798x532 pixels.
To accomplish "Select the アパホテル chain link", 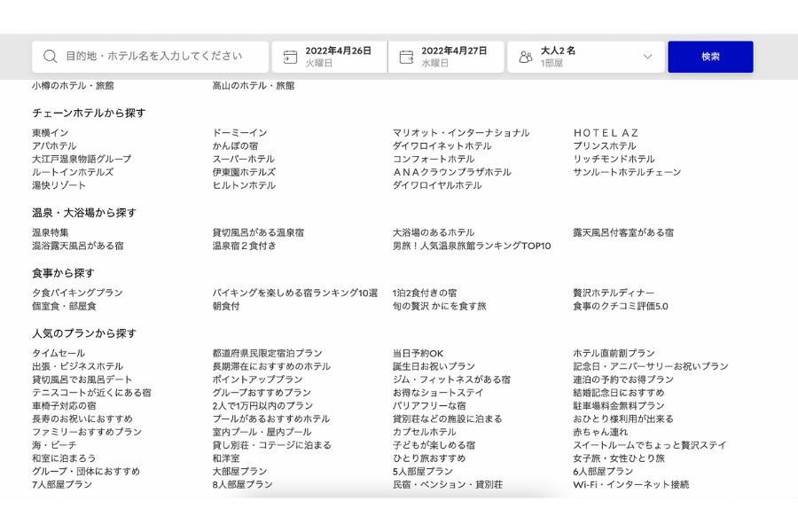I will 54,146.
